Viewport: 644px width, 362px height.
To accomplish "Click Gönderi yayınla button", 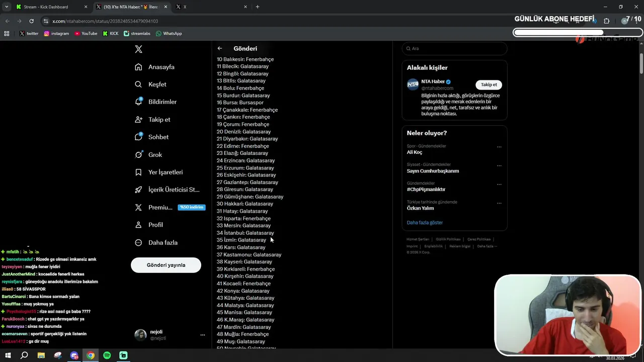I will pos(166,265).
